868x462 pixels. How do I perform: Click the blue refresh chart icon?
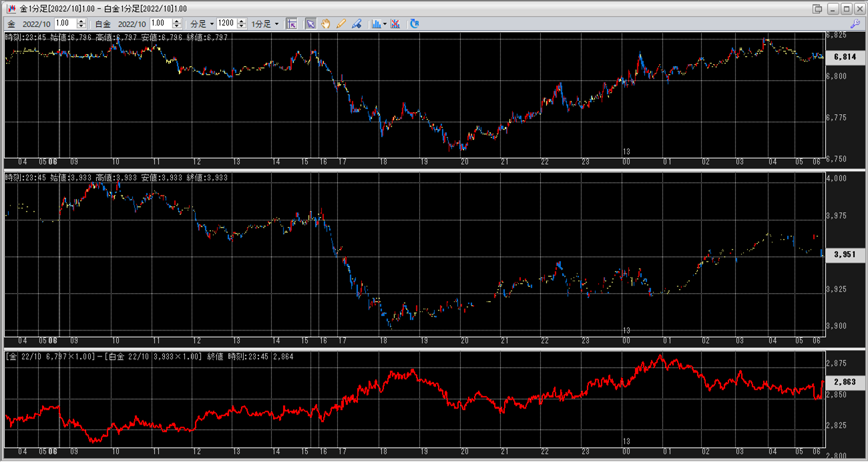[415, 23]
